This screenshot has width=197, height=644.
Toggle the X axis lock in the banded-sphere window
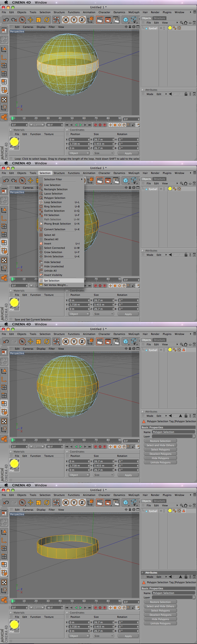[x=66, y=20]
